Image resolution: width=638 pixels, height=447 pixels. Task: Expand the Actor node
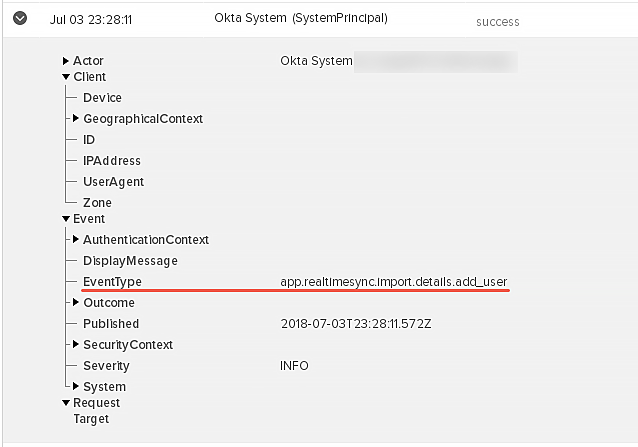[x=66, y=61]
